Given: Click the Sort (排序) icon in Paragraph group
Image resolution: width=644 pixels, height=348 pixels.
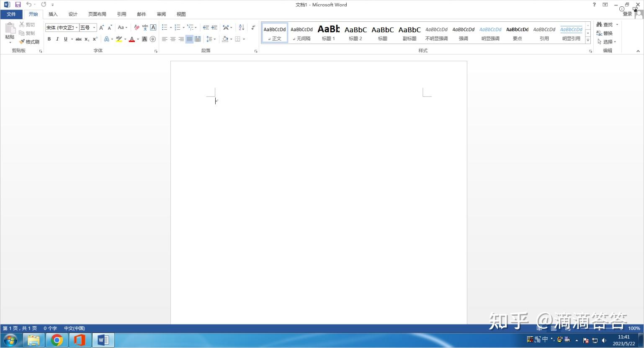Looking at the screenshot, I should [x=241, y=27].
